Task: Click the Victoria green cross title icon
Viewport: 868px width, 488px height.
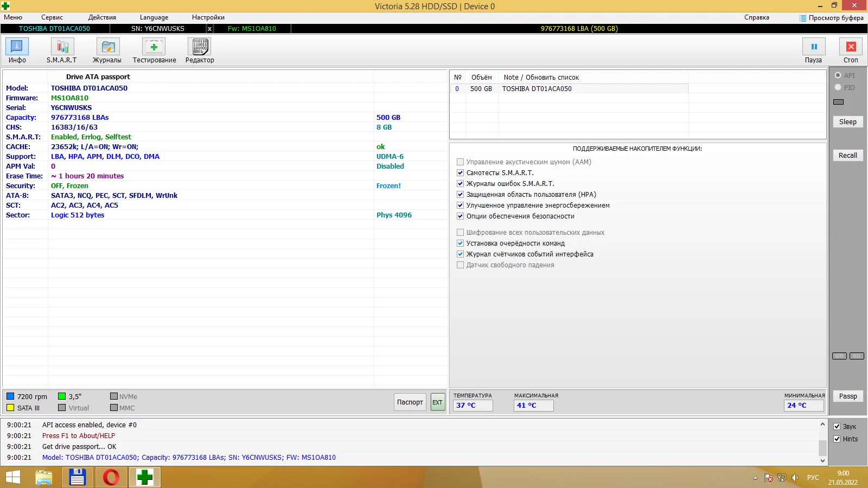Action: coord(5,6)
